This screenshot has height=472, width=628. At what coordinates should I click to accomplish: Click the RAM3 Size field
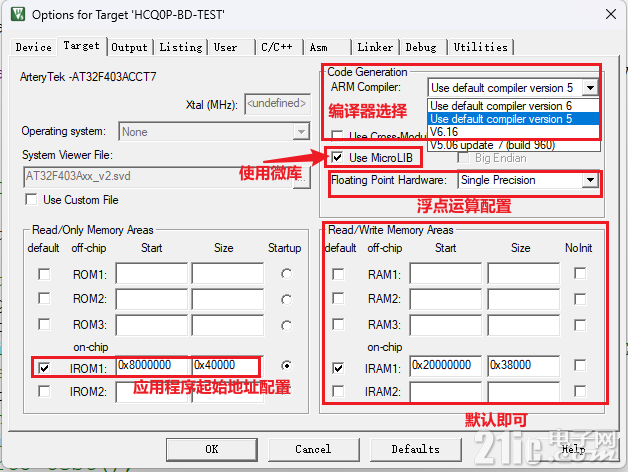point(523,325)
